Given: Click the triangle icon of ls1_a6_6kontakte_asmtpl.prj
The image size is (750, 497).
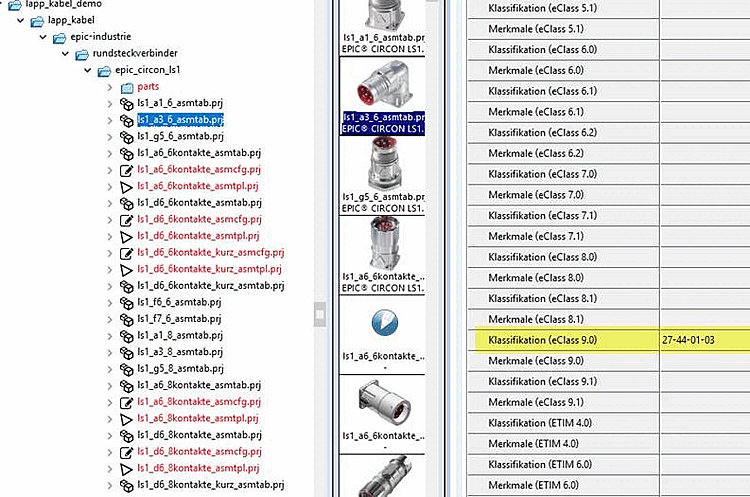Looking at the screenshot, I should pyautogui.click(x=126, y=187).
